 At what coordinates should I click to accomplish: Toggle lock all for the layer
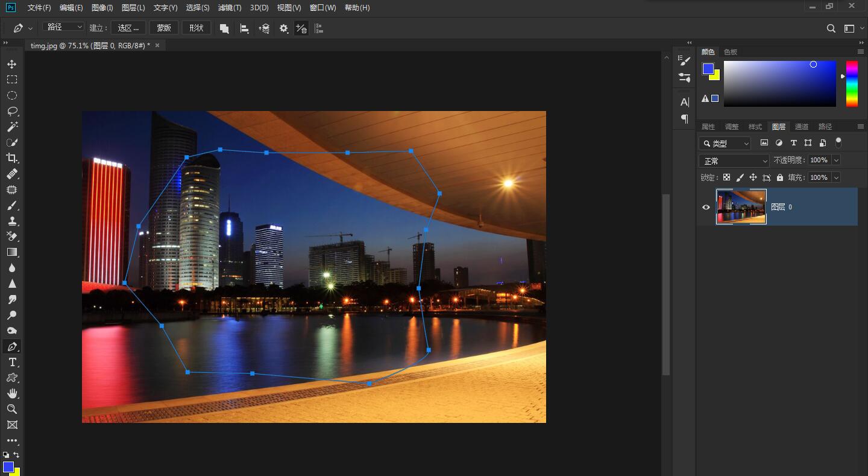click(780, 177)
